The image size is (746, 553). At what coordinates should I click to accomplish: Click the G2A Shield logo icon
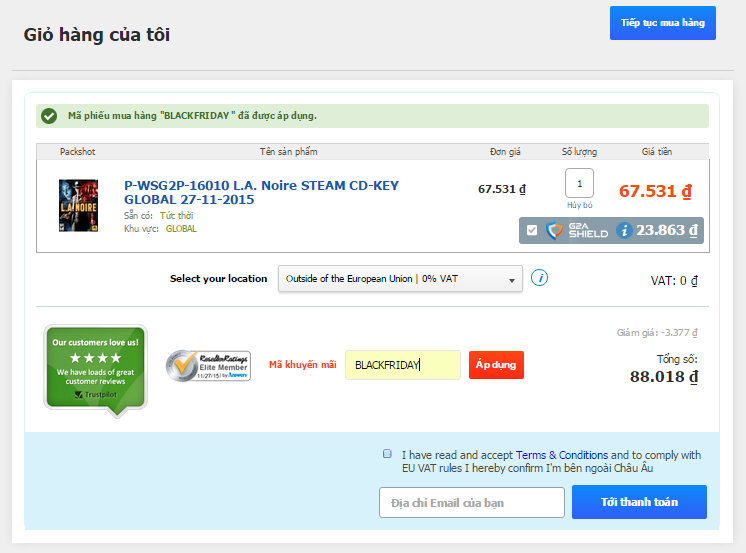click(x=553, y=231)
